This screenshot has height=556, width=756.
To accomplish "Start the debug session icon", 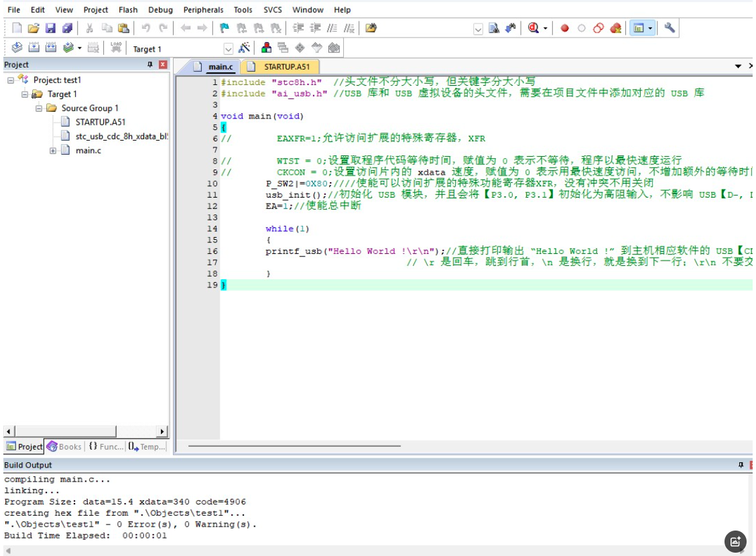I will pos(533,28).
